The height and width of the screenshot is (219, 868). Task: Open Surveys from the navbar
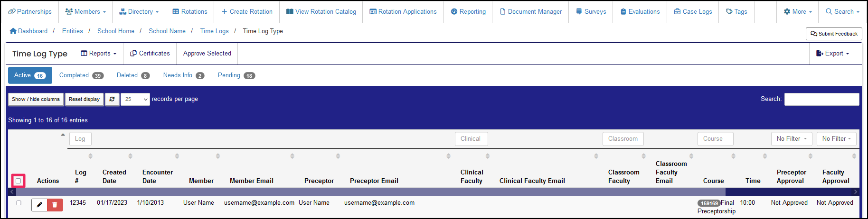pos(591,11)
